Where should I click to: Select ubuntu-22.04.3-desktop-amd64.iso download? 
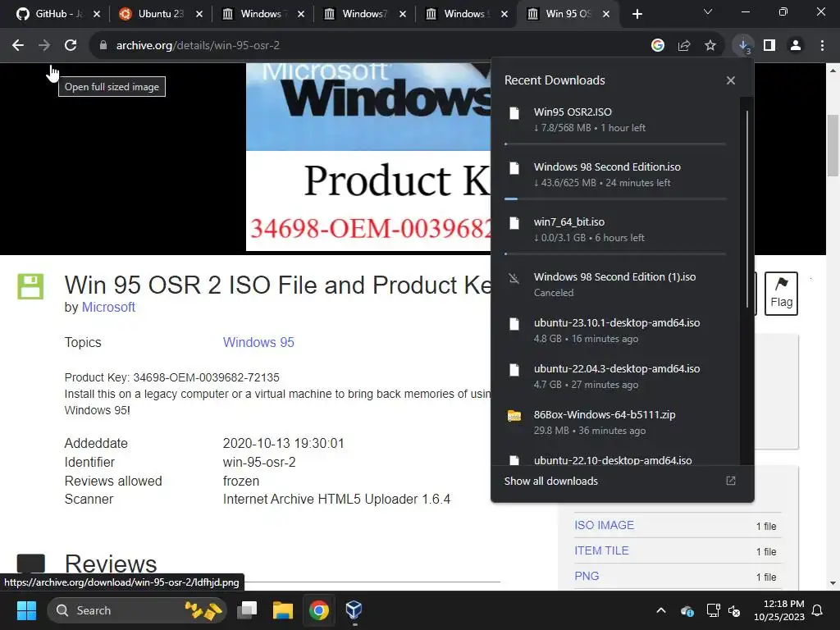click(615, 377)
